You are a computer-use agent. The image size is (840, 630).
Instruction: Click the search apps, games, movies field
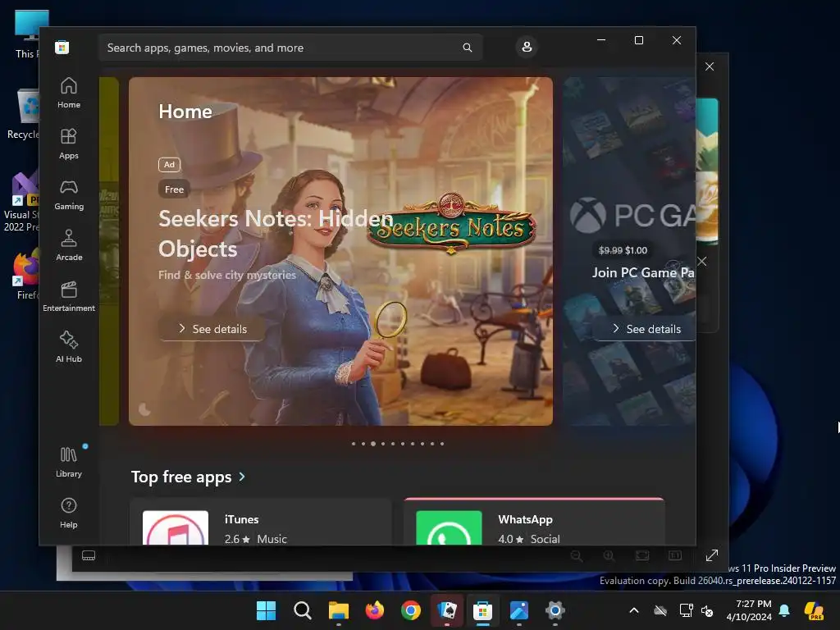pyautogui.click(x=290, y=48)
